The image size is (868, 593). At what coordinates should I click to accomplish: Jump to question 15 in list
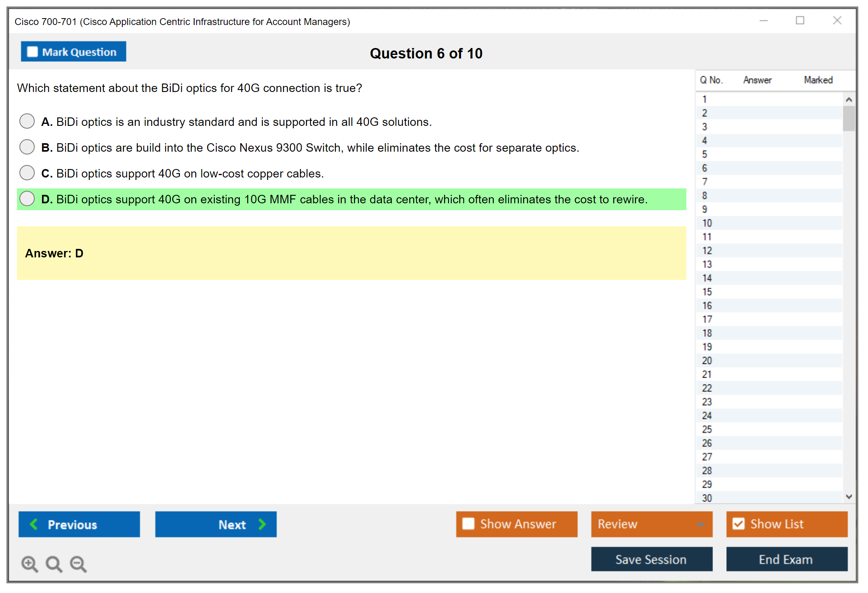(707, 292)
